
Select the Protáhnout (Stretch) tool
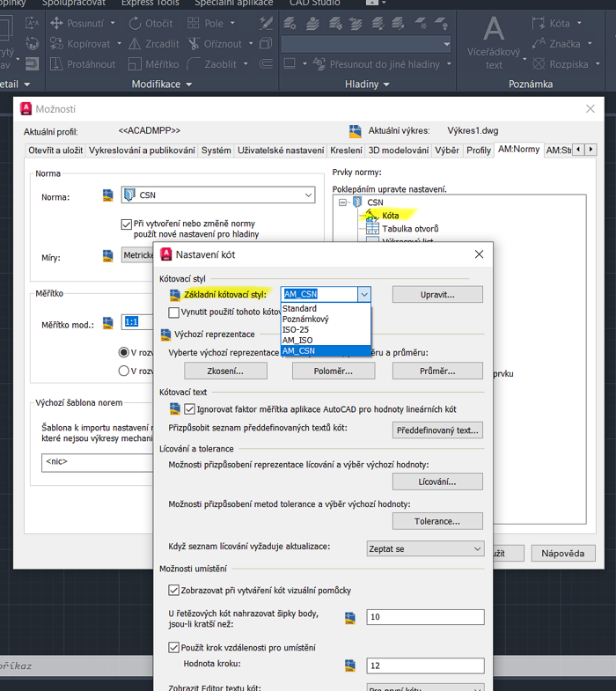83,64
